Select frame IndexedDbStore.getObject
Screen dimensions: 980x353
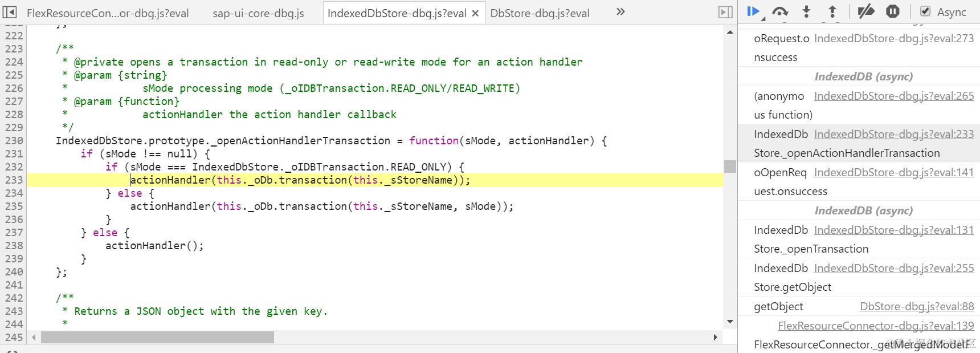859,278
